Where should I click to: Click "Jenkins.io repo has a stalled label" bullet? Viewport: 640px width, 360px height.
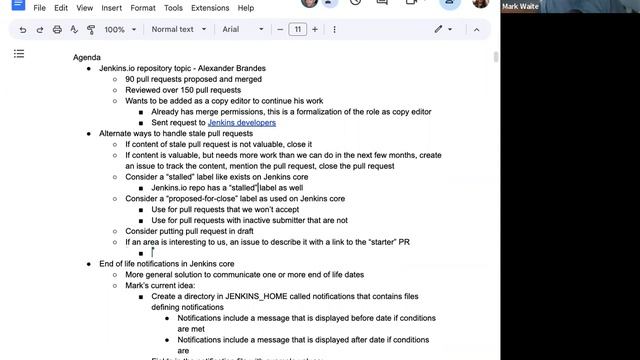227,188
